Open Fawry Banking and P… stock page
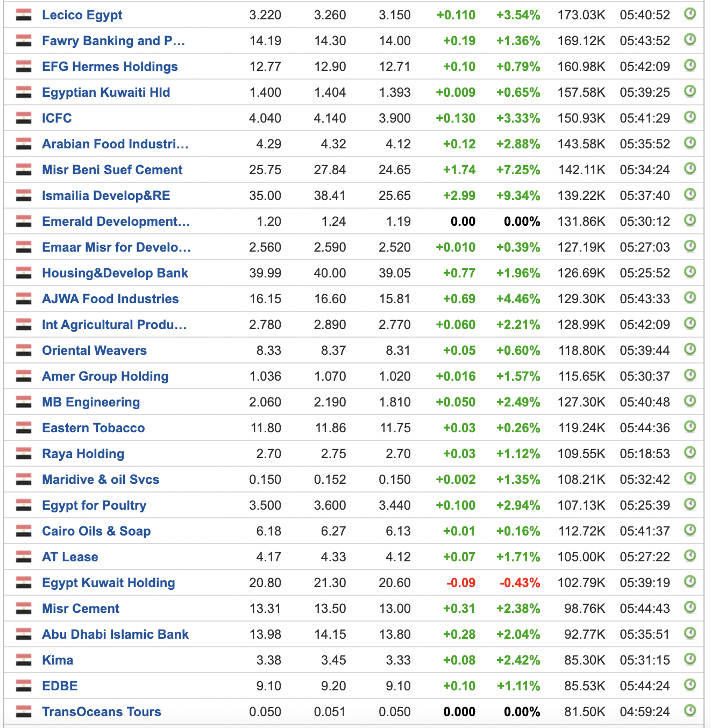 click(x=113, y=41)
